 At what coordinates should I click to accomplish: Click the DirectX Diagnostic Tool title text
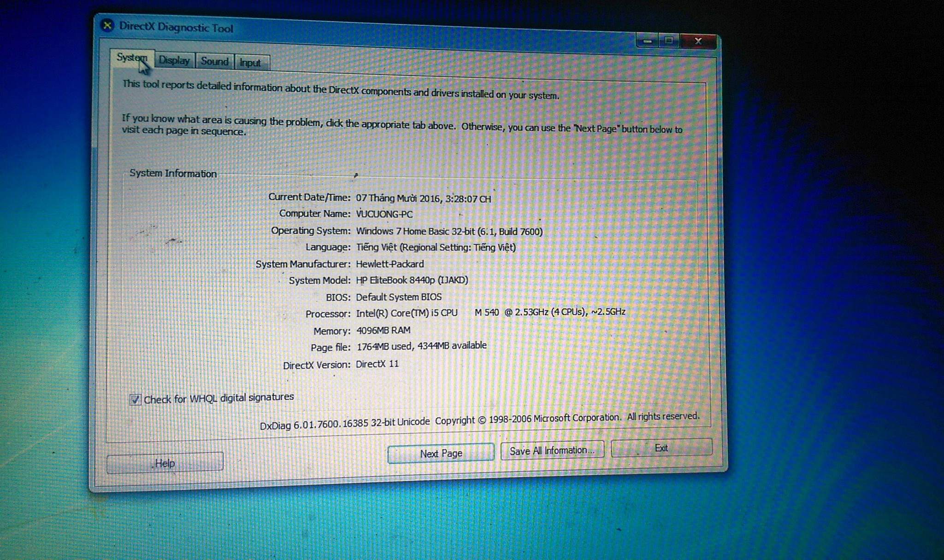[176, 27]
